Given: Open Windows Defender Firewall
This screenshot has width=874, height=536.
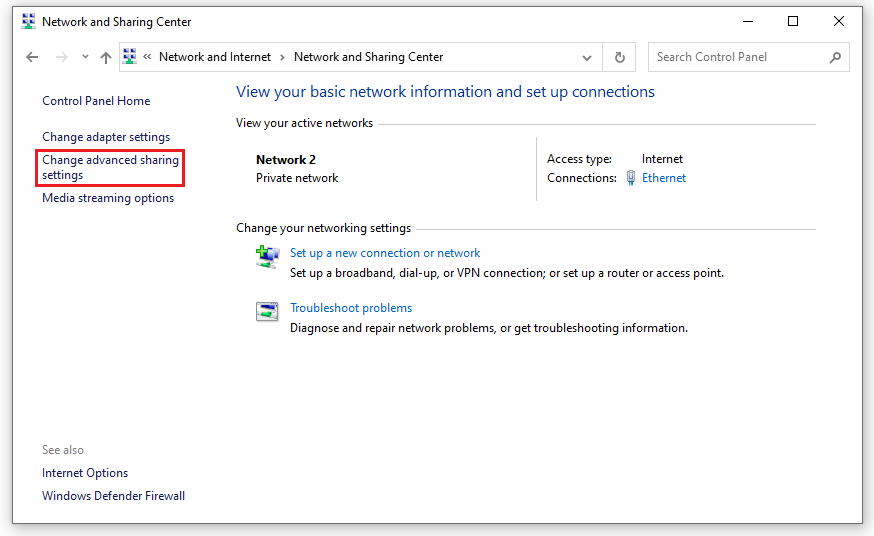Looking at the screenshot, I should (113, 496).
